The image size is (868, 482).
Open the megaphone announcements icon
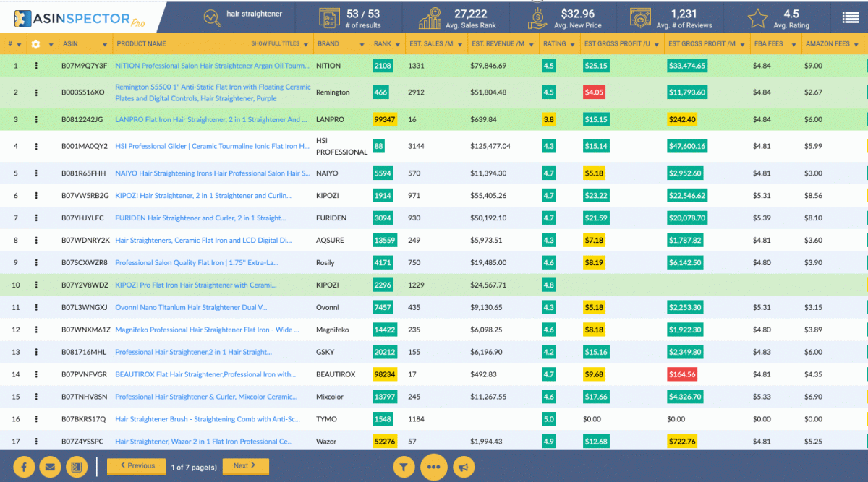click(464, 467)
